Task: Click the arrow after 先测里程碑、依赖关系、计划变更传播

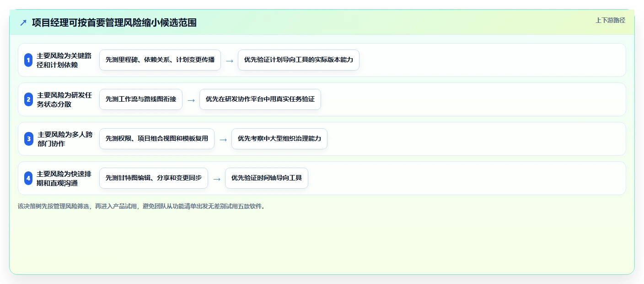Action: [x=230, y=60]
